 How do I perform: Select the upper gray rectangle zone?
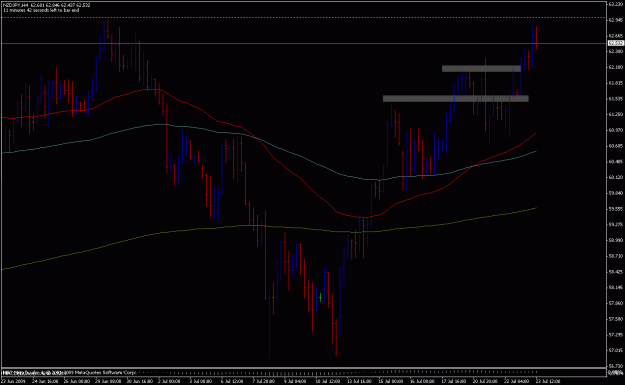481,69
